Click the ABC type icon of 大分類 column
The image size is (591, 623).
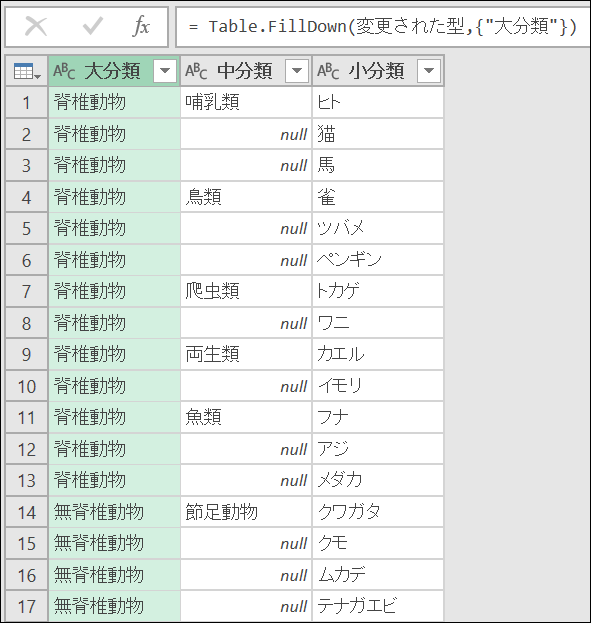click(x=64, y=71)
